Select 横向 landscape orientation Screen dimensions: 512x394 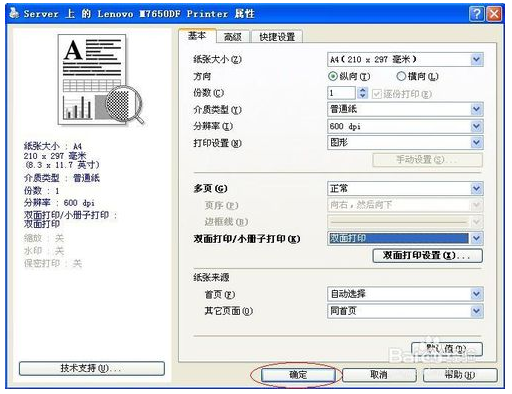(x=417, y=77)
